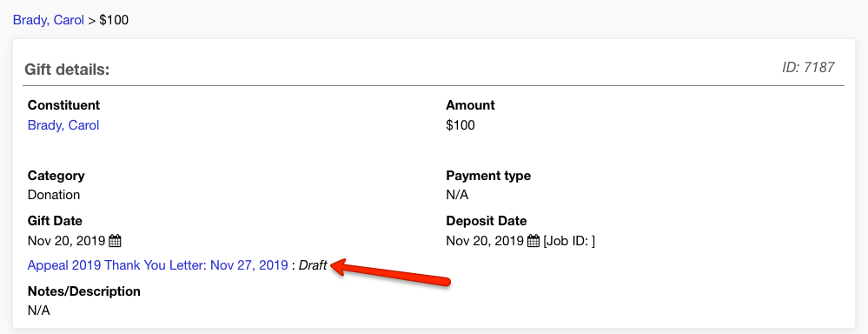Open Brady, Carol breadcrumb link

49,21
